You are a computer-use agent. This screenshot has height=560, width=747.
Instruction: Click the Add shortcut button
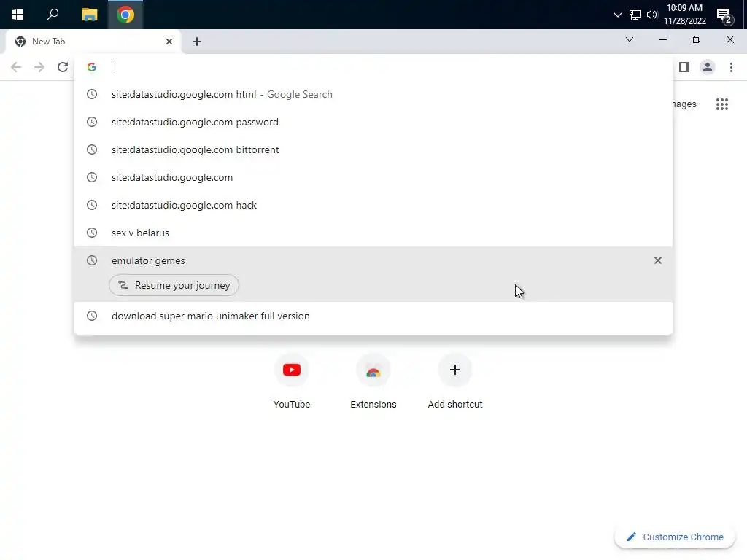click(455, 382)
